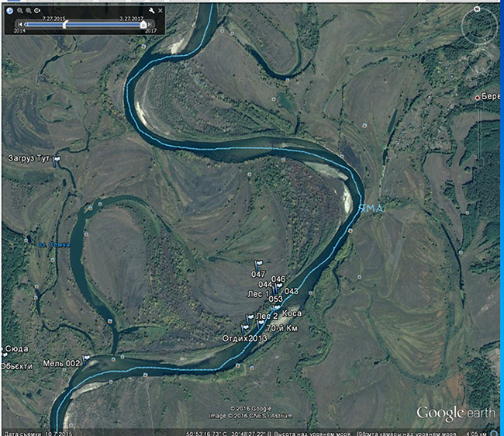The width and height of the screenshot is (504, 436).
Task: Click the historical imagery clock icon
Action: coord(9,11)
